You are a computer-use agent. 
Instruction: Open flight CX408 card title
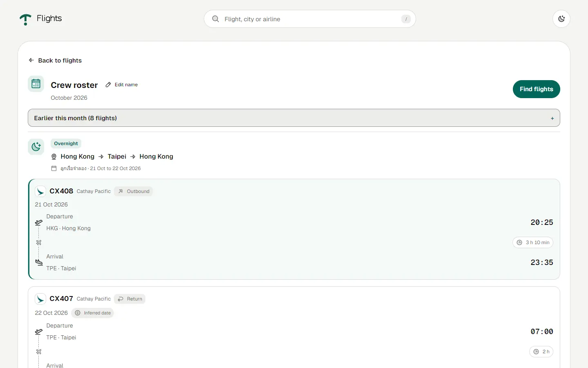[x=61, y=191]
